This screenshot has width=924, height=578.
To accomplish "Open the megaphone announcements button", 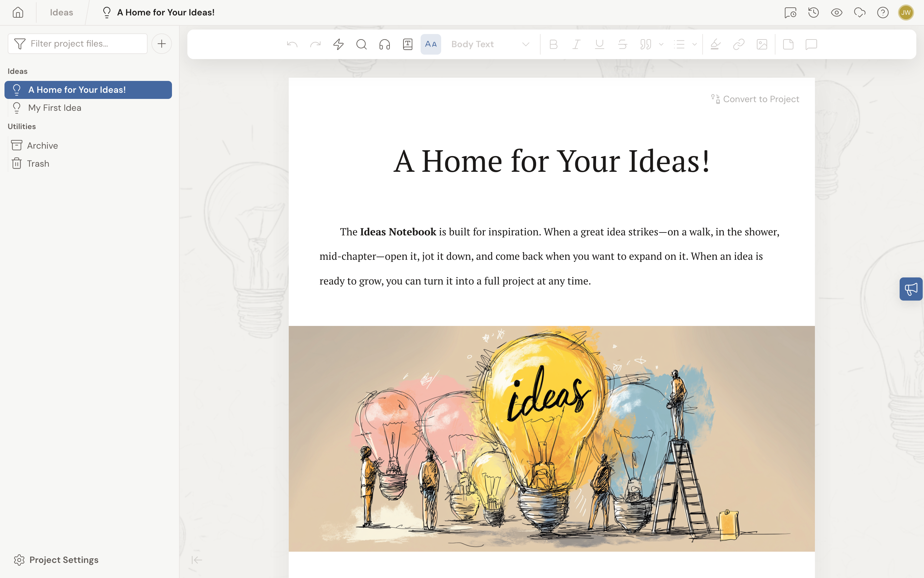I will [911, 289].
